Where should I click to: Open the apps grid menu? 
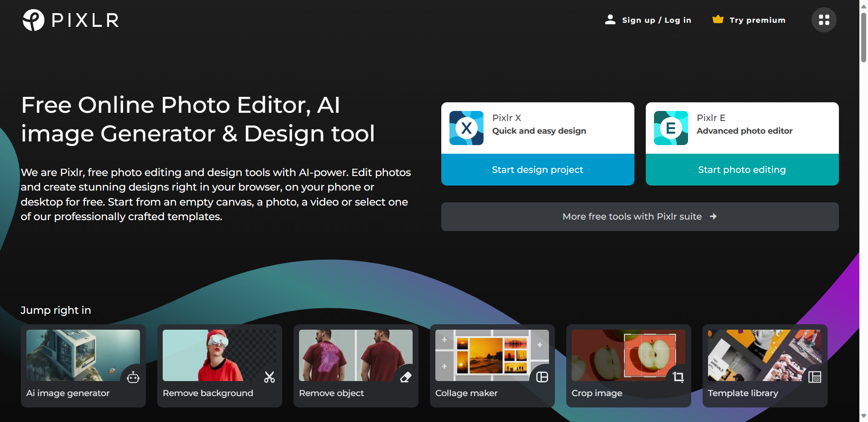click(823, 20)
